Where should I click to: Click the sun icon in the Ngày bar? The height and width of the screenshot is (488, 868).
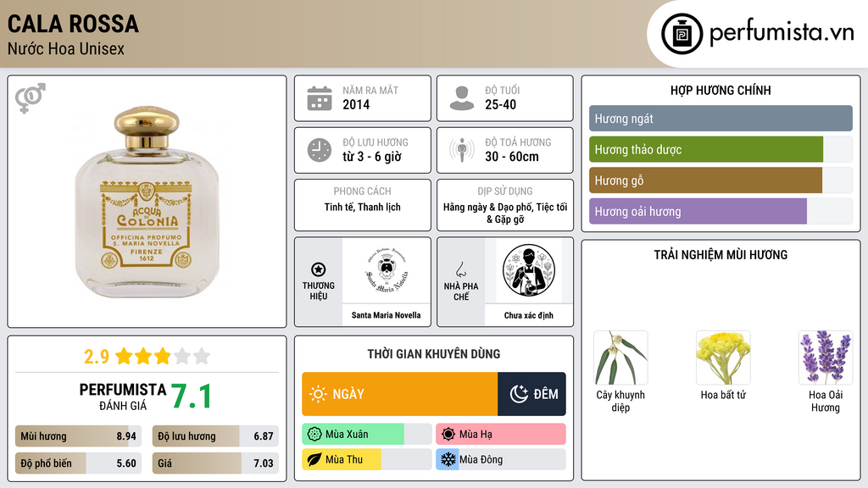[318, 394]
